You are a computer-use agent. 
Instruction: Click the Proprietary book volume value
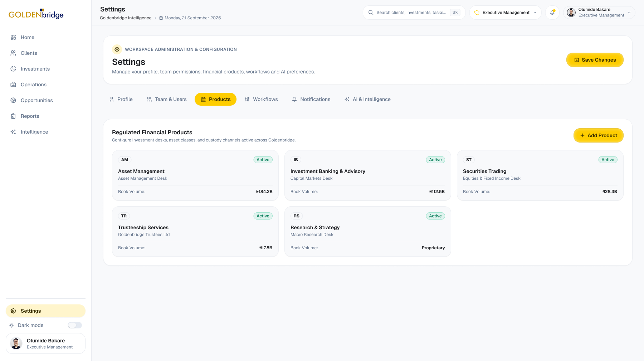click(433, 248)
